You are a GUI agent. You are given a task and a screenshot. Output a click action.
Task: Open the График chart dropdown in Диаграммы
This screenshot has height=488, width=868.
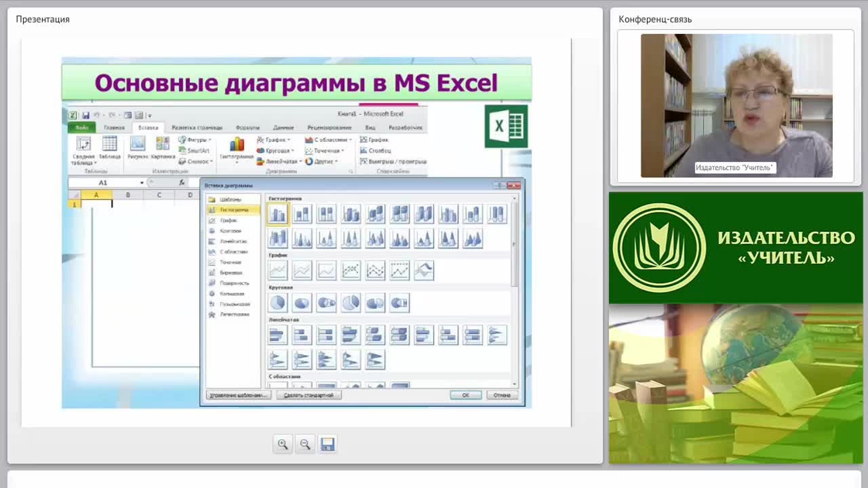(273, 140)
